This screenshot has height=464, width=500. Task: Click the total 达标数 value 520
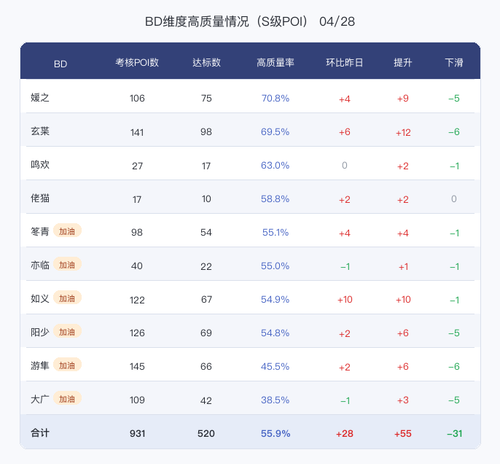206,434
